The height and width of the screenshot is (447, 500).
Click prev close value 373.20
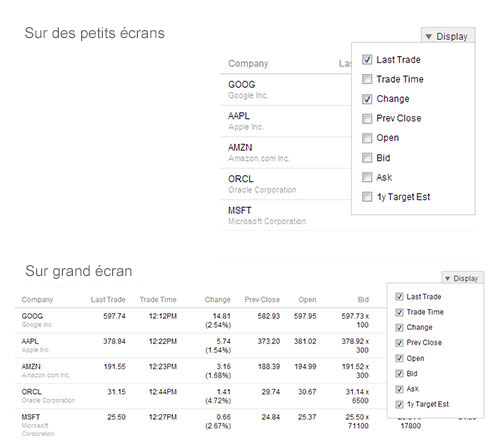coord(269,341)
